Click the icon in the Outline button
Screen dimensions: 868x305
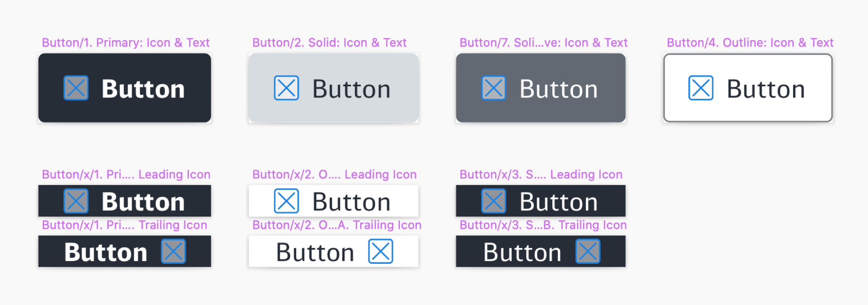[x=700, y=88]
